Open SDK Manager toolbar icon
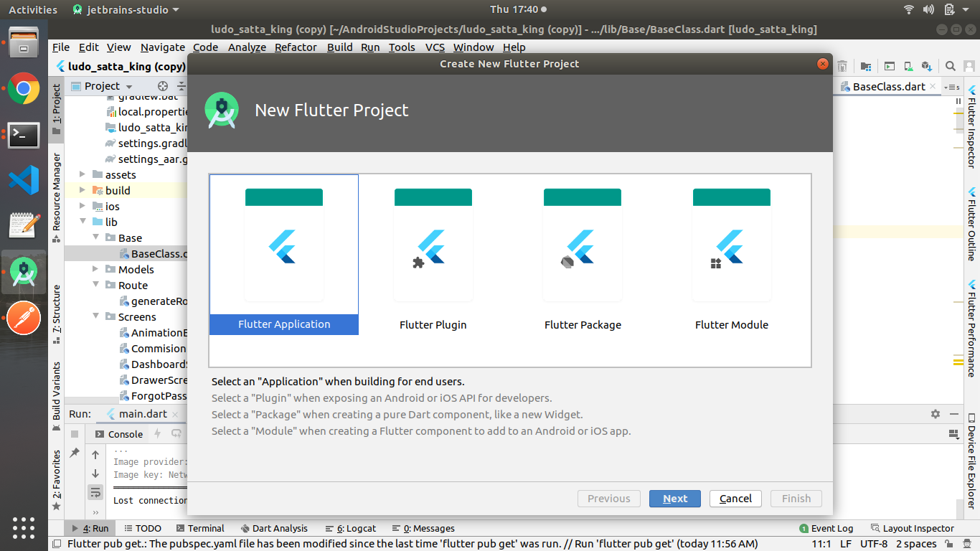 tap(927, 66)
